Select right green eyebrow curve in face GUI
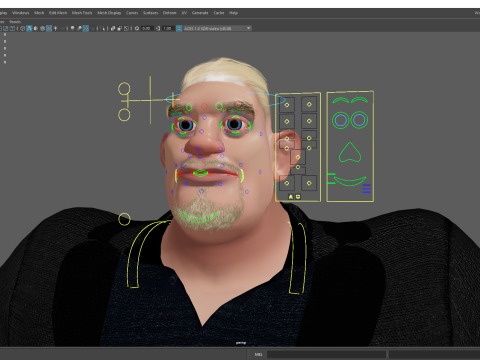Image resolution: width=480 pixels, height=360 pixels. pyautogui.click(x=359, y=100)
